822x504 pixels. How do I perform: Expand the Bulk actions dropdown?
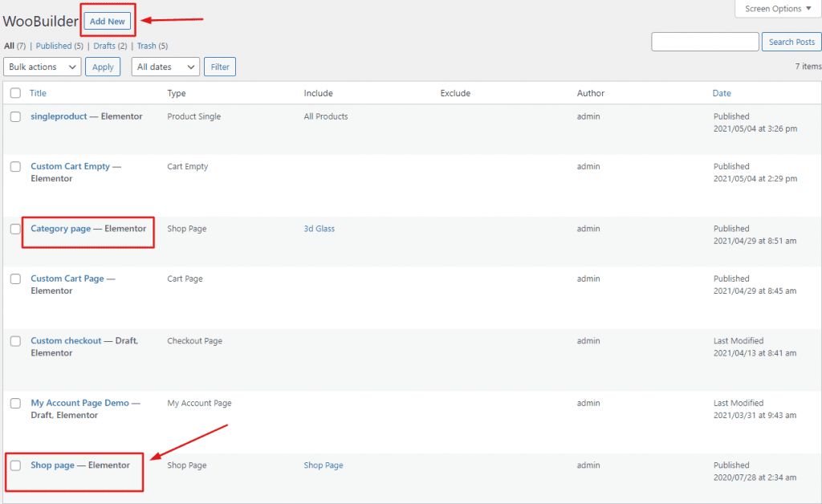point(42,67)
